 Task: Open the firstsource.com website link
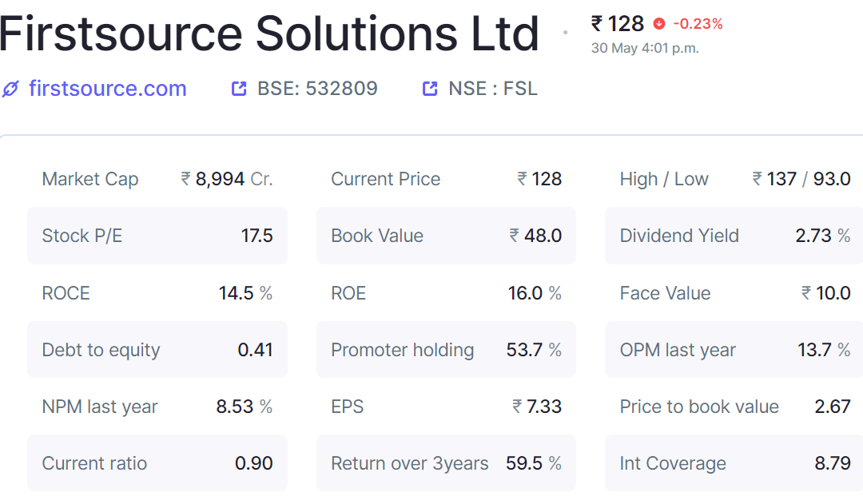108,89
